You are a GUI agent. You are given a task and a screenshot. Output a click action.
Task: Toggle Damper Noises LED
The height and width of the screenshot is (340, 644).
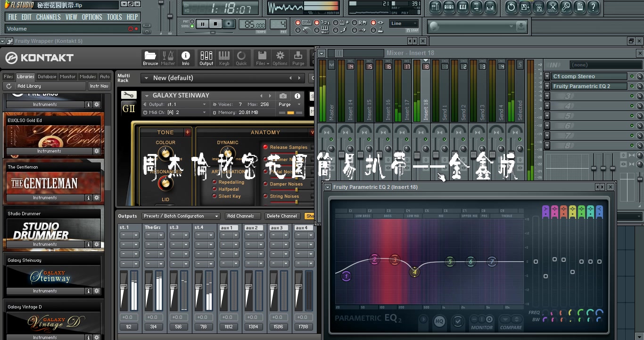click(265, 184)
